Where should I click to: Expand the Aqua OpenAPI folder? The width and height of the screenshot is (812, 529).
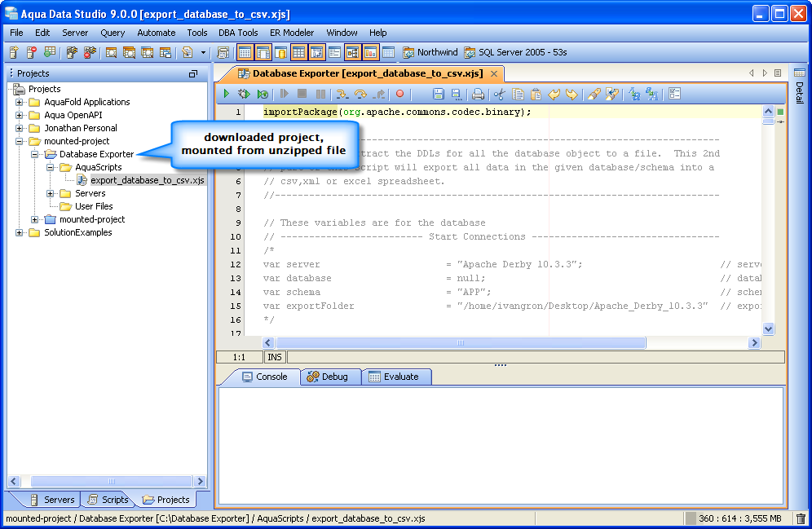pyautogui.click(x=20, y=115)
